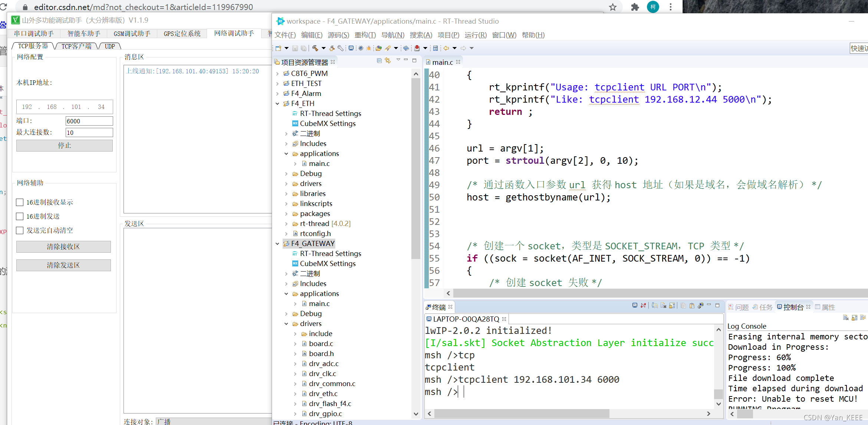The width and height of the screenshot is (868, 425).
Task: Click the bug debug icon in toolbar
Action: pos(369,48)
